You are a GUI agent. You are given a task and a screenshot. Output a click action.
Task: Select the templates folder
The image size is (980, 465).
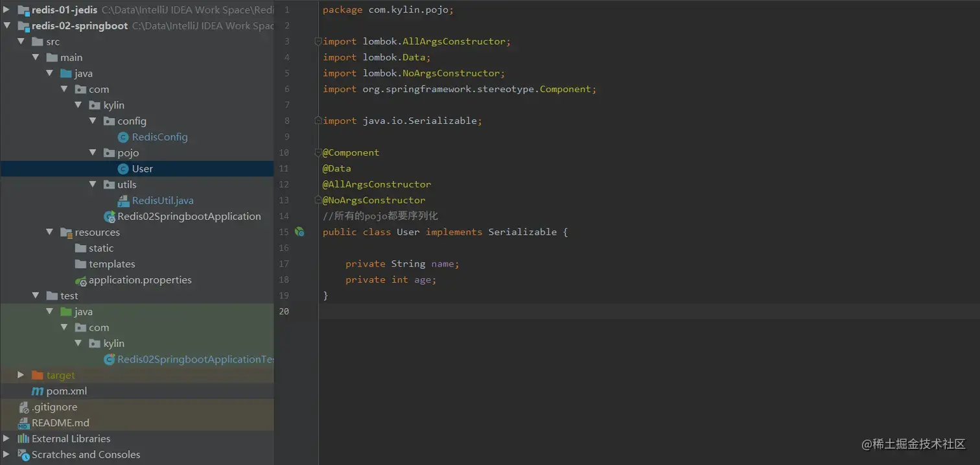click(112, 264)
